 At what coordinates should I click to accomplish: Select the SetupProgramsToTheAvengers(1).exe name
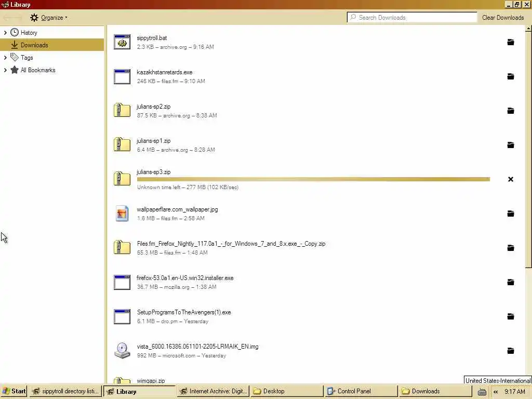[x=183, y=312]
